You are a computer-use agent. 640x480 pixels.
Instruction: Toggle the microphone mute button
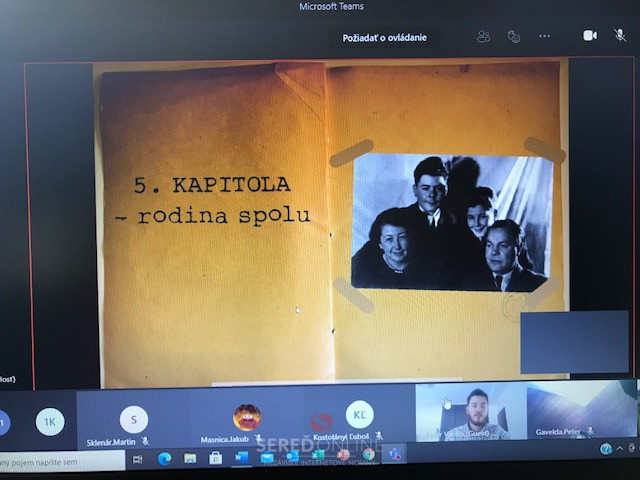620,35
